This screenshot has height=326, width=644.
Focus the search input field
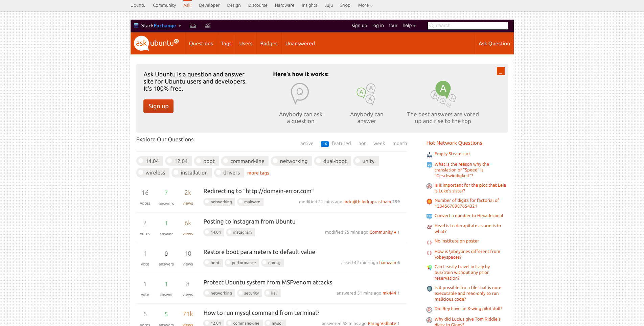tap(467, 26)
